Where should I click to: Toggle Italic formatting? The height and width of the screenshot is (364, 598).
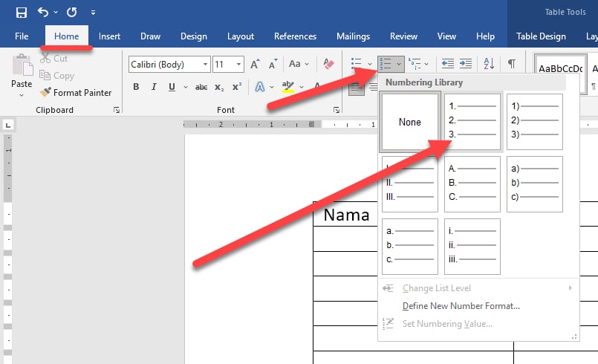click(155, 87)
